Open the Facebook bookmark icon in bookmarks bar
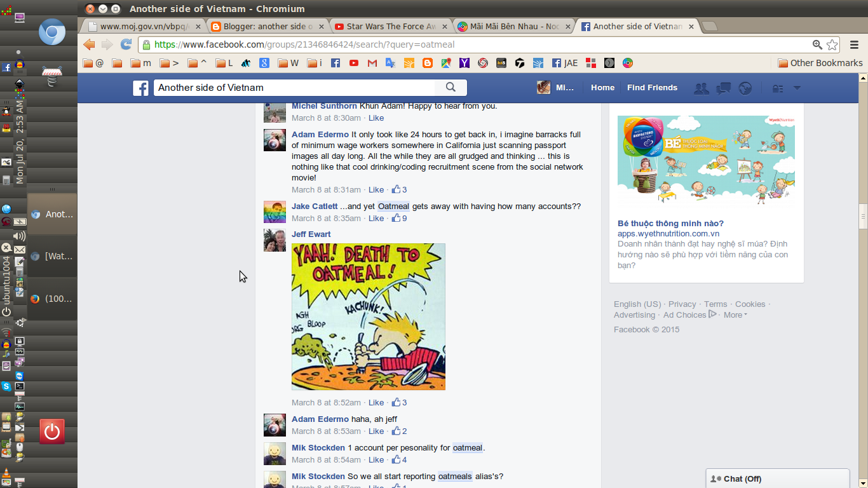The height and width of the screenshot is (488, 868). 336,63
